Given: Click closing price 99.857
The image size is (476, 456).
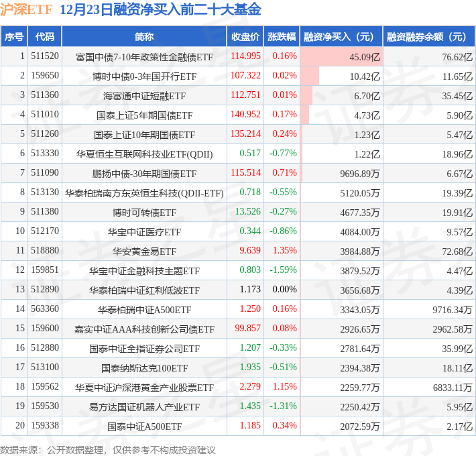Looking at the screenshot, I should 247,328.
